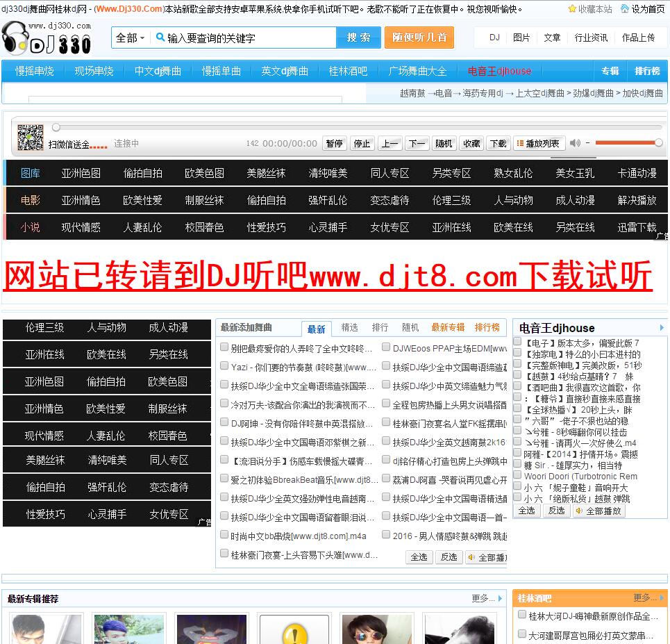The image size is (670, 644).
Task: Click the arrow in 电音王djhouse header
Action: click(662, 328)
